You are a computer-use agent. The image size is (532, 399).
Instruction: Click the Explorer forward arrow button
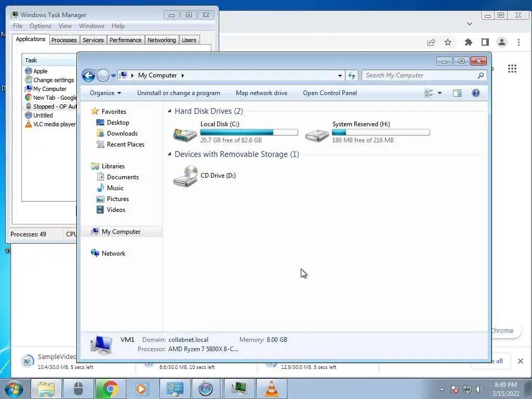[103, 75]
